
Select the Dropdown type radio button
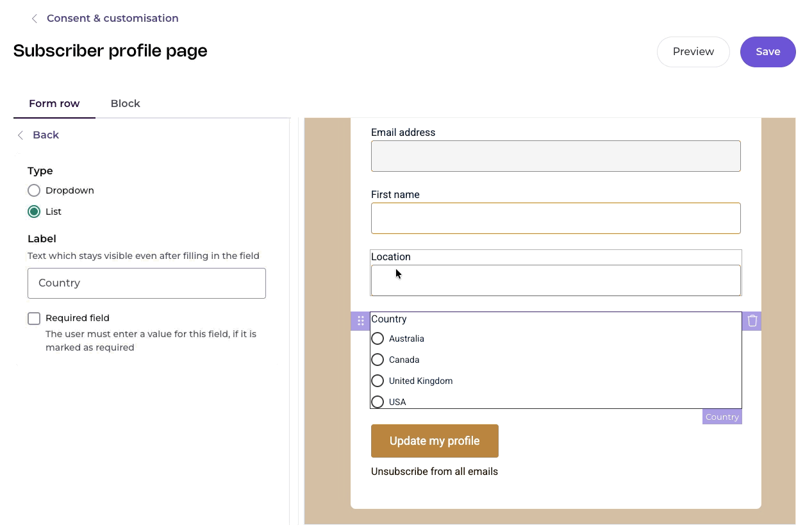[x=34, y=190]
